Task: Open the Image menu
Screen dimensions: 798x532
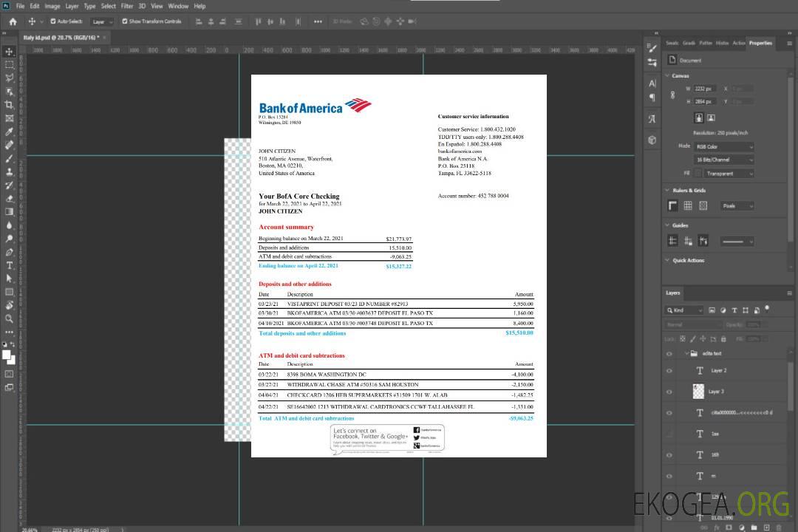Action: [x=52, y=6]
